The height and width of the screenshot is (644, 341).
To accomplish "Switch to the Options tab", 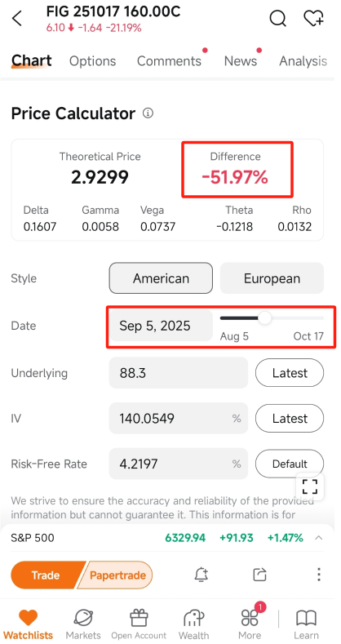I will (x=92, y=60).
